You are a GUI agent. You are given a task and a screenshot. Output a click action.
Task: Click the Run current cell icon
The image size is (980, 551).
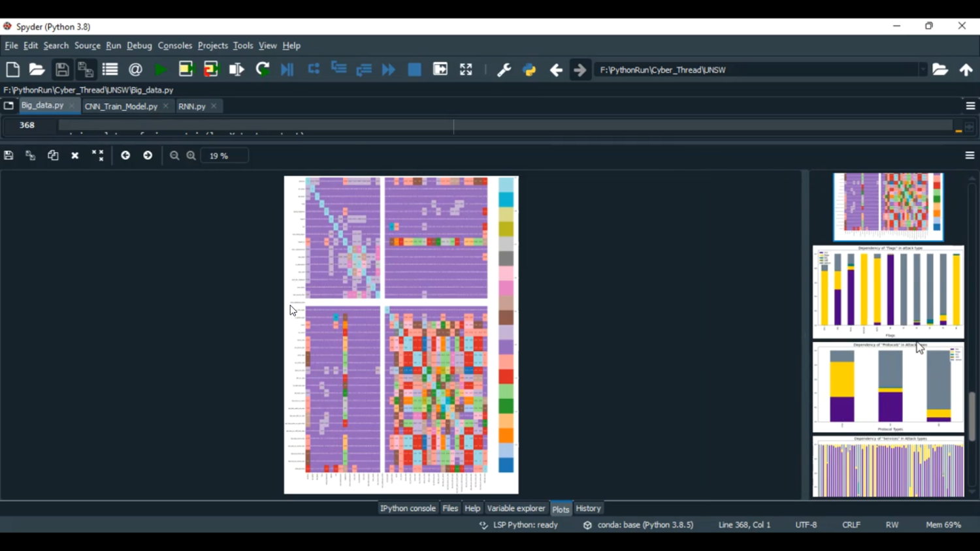(186, 70)
